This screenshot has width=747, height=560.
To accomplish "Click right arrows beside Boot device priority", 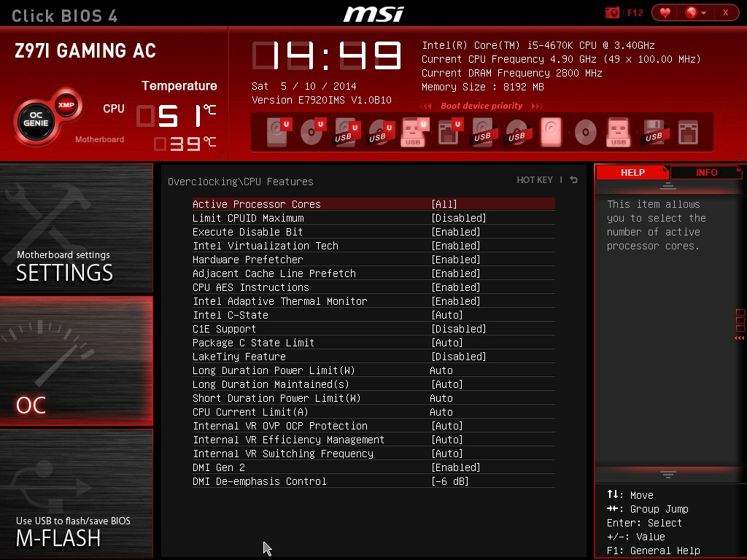I will [537, 106].
